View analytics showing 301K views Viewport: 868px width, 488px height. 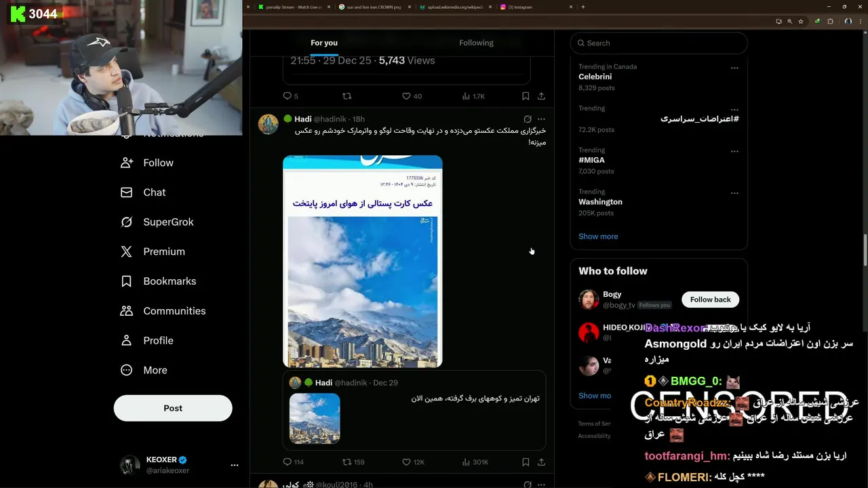(x=475, y=462)
